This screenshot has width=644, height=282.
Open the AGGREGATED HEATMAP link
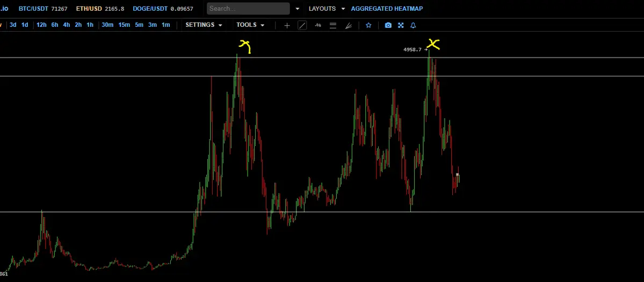click(x=387, y=9)
